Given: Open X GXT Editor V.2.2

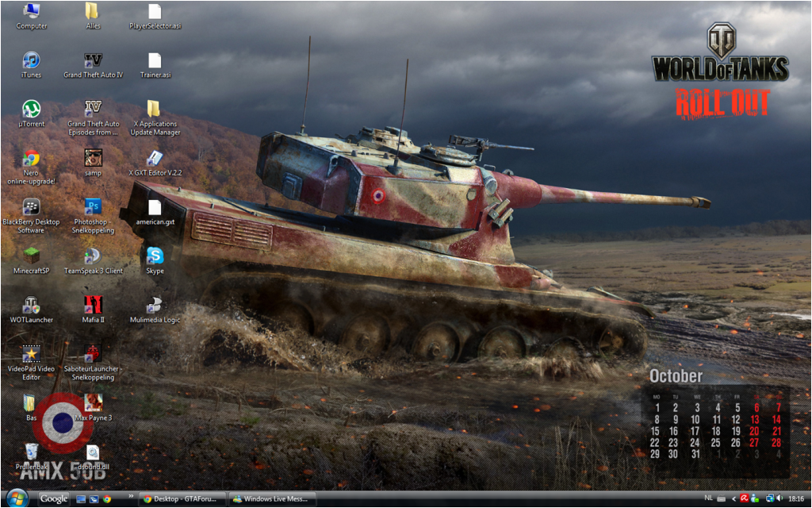Looking at the screenshot, I should point(155,163).
